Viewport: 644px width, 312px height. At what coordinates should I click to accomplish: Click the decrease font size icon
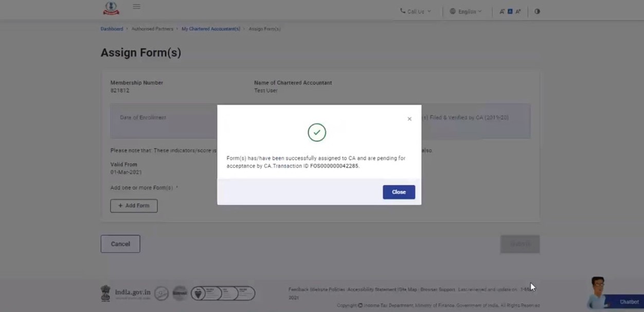[x=502, y=11]
